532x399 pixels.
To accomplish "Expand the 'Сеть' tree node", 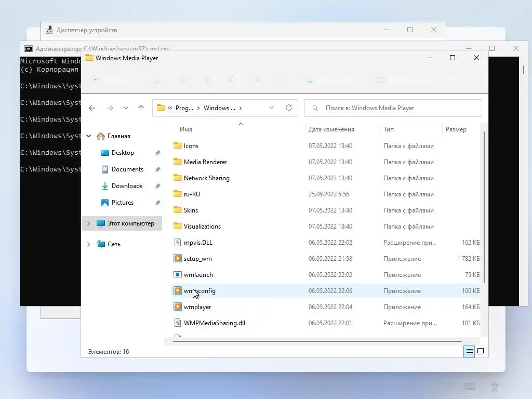I will coord(89,244).
